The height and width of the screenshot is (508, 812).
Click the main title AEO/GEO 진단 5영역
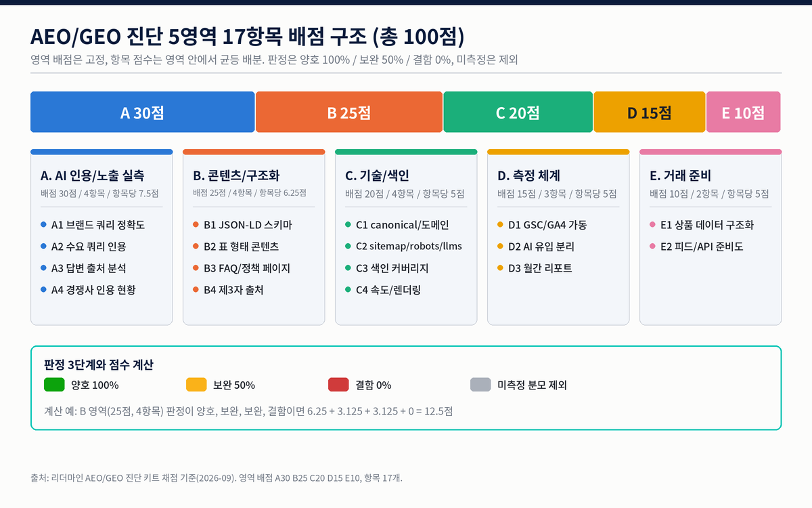click(x=247, y=35)
